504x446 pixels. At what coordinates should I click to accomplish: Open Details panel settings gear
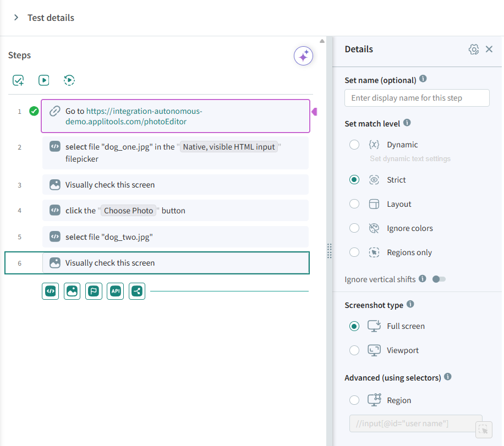click(x=474, y=49)
